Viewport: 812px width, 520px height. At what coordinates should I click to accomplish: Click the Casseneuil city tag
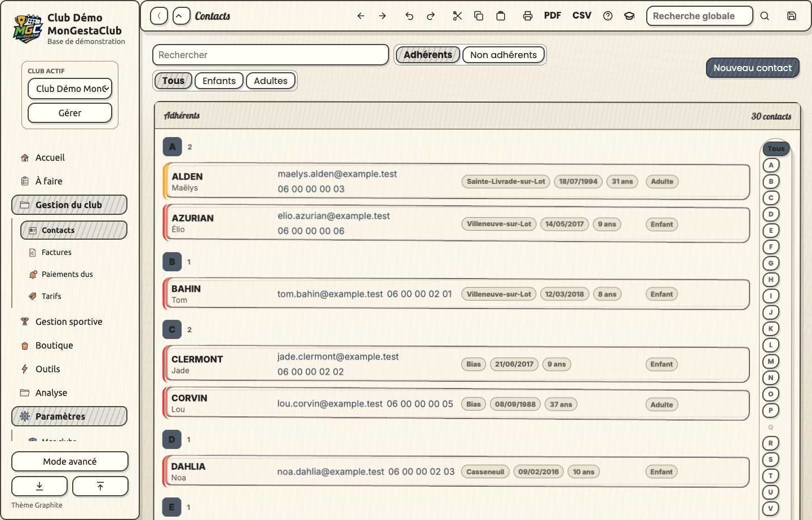click(x=485, y=472)
